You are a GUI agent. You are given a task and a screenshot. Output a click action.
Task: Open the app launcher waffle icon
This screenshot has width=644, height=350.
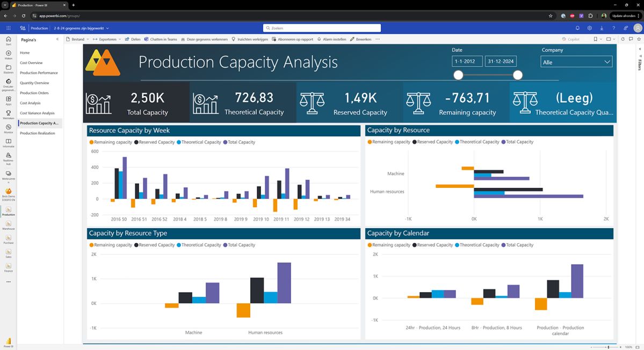tap(9, 28)
